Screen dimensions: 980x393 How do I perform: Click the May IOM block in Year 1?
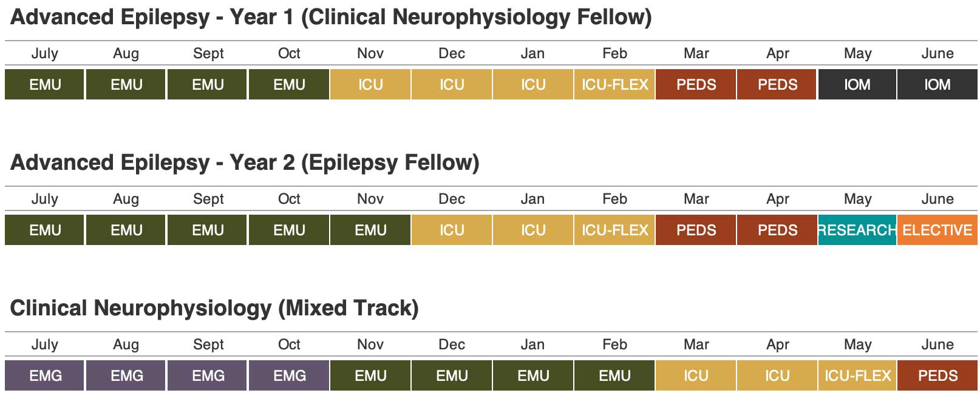857,84
